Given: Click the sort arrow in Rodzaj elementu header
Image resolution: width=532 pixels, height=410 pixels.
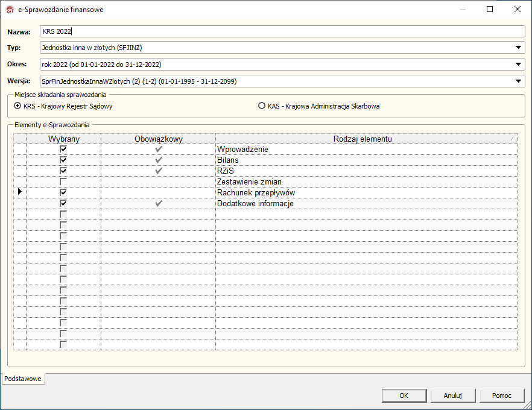Looking at the screenshot, I should 512,139.
